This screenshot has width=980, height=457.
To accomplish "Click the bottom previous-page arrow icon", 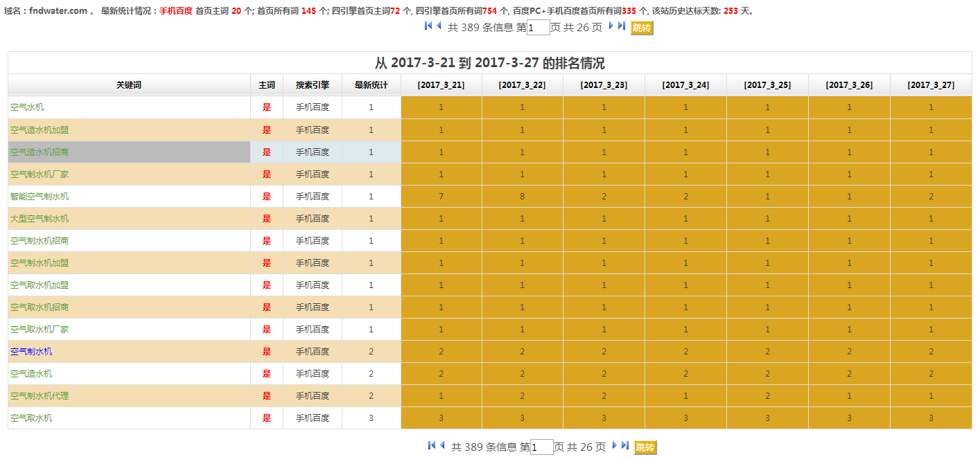I will point(442,445).
